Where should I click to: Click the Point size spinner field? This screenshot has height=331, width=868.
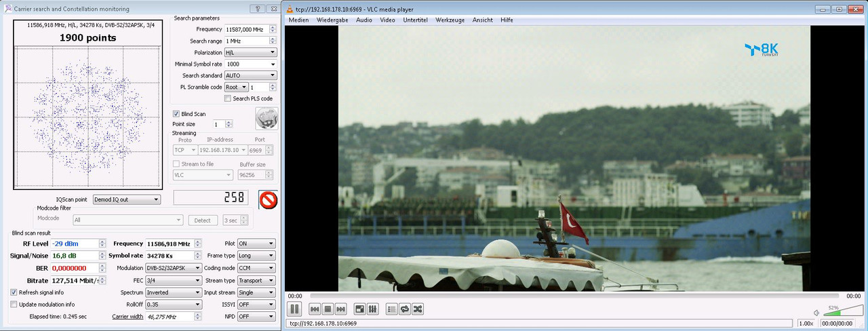222,124
